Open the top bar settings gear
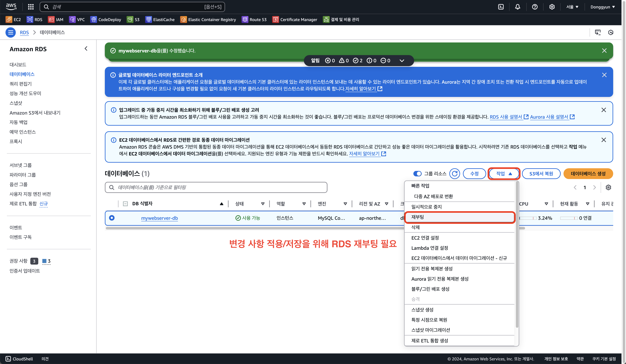 (x=552, y=7)
